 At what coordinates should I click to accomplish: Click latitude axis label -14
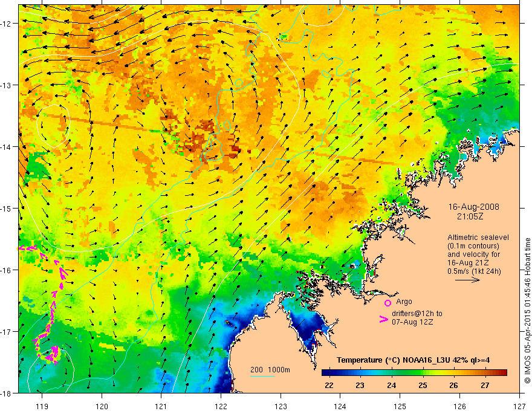[x=6, y=147]
